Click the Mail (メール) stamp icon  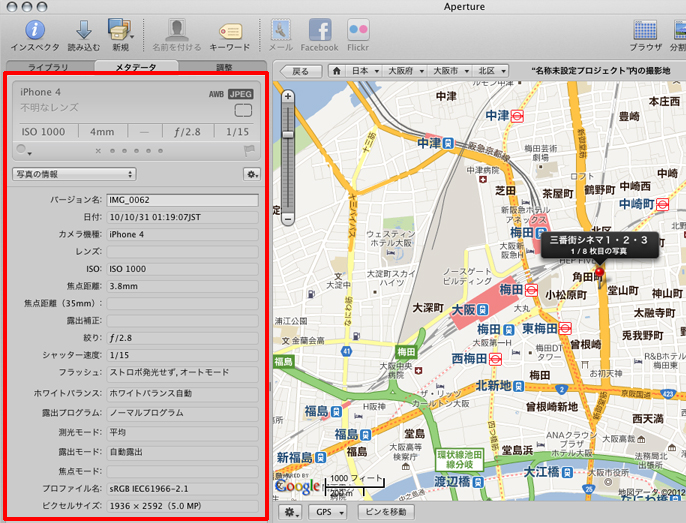click(x=281, y=30)
